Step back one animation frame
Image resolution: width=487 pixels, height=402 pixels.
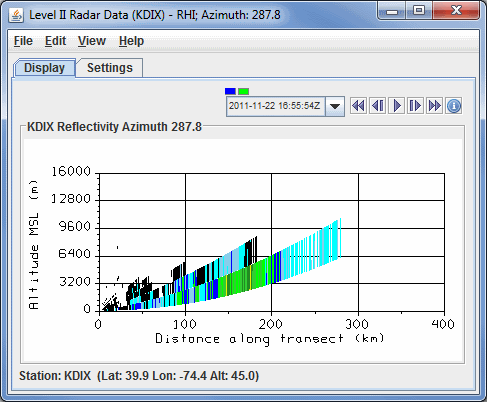378,106
